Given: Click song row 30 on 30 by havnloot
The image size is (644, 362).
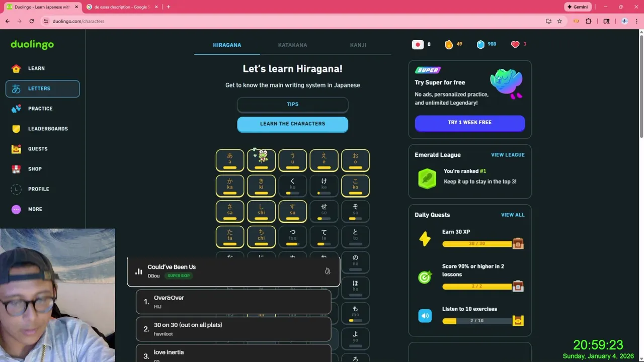Looking at the screenshot, I should [x=233, y=329].
